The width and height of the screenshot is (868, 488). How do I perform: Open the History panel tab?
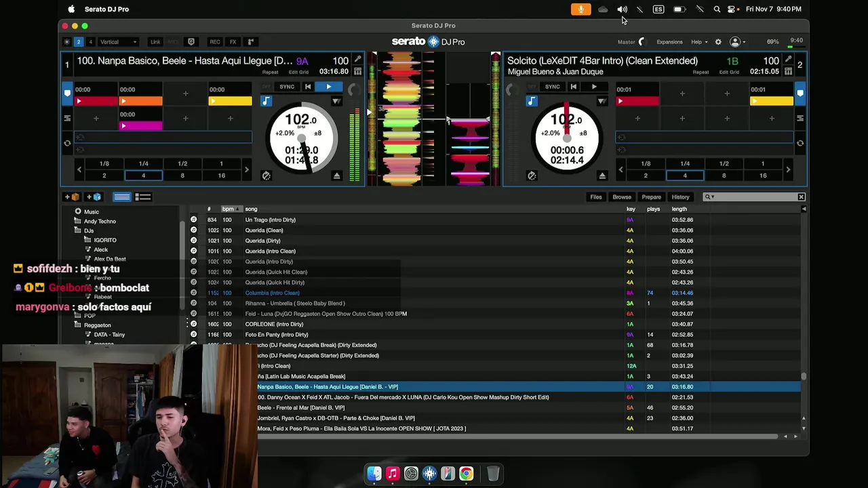click(x=680, y=197)
